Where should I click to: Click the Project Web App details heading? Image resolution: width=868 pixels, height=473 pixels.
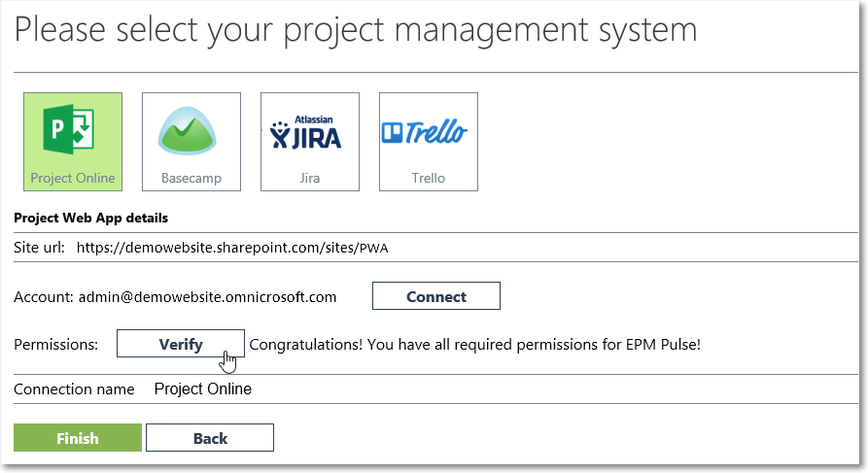(90, 218)
